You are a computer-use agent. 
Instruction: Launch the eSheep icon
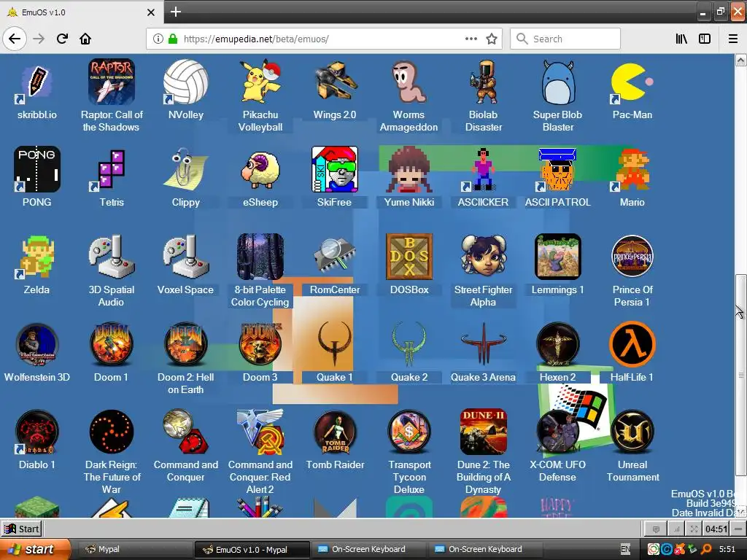260,169
